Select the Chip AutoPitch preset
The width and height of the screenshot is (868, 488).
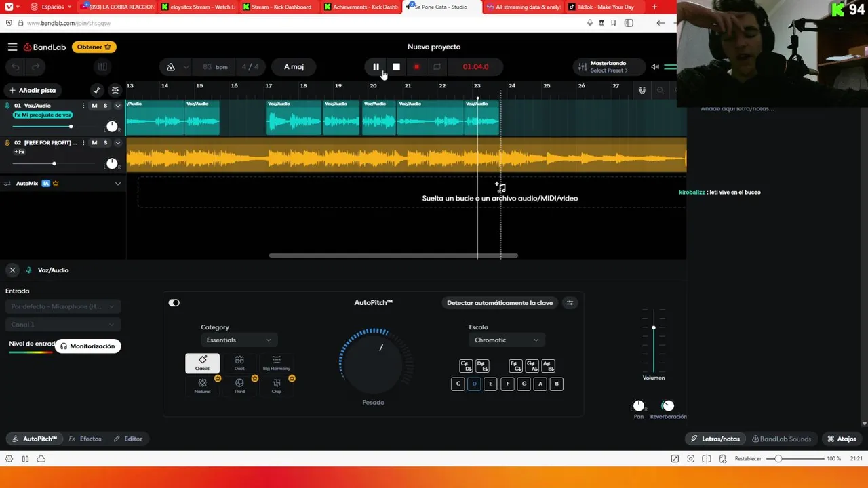(276, 386)
